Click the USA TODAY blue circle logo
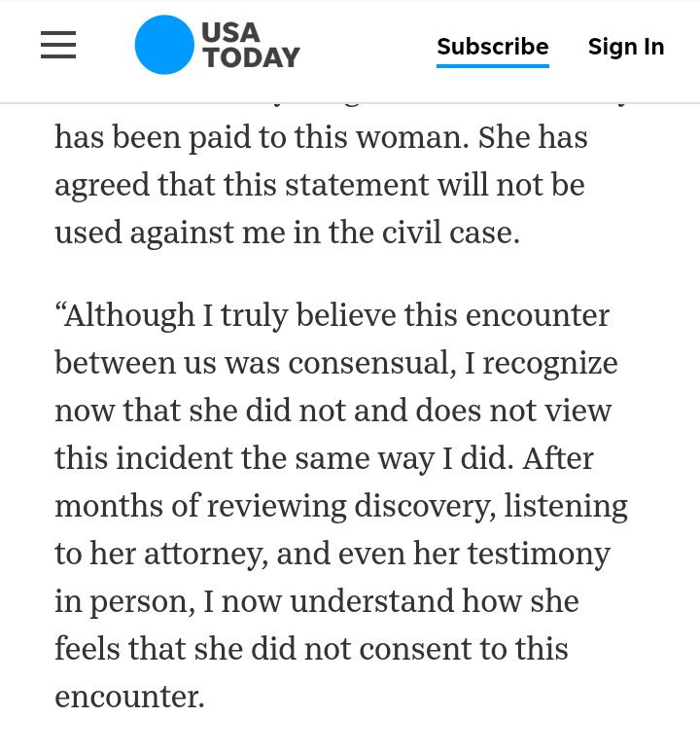 [x=164, y=45]
